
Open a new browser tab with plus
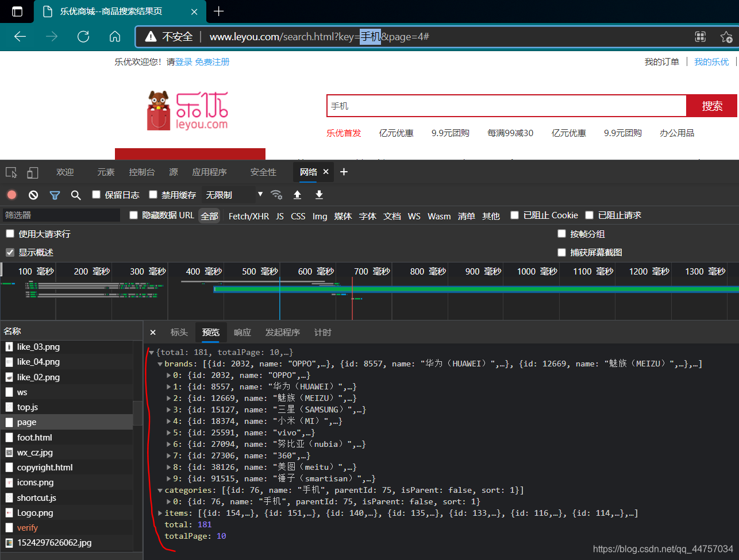click(x=218, y=11)
